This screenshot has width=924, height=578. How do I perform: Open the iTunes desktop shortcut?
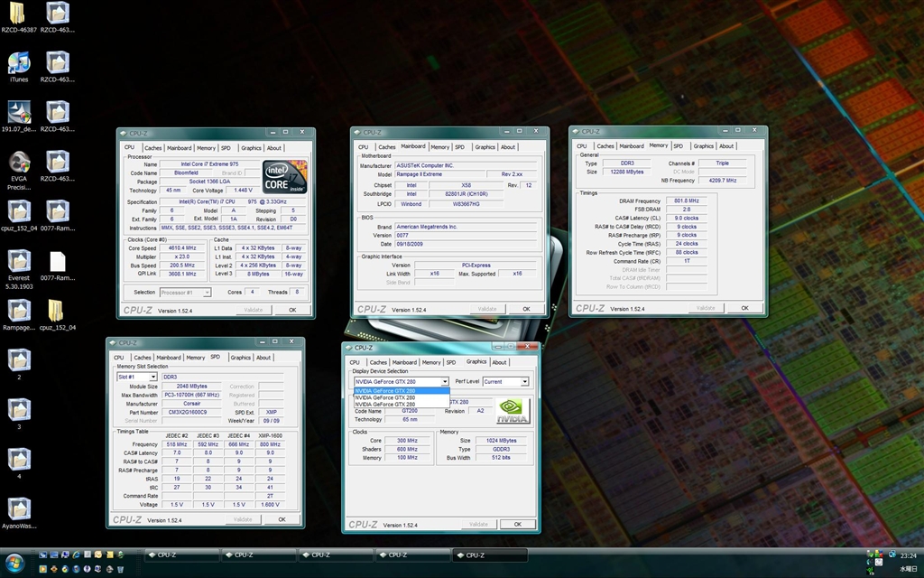[19, 63]
